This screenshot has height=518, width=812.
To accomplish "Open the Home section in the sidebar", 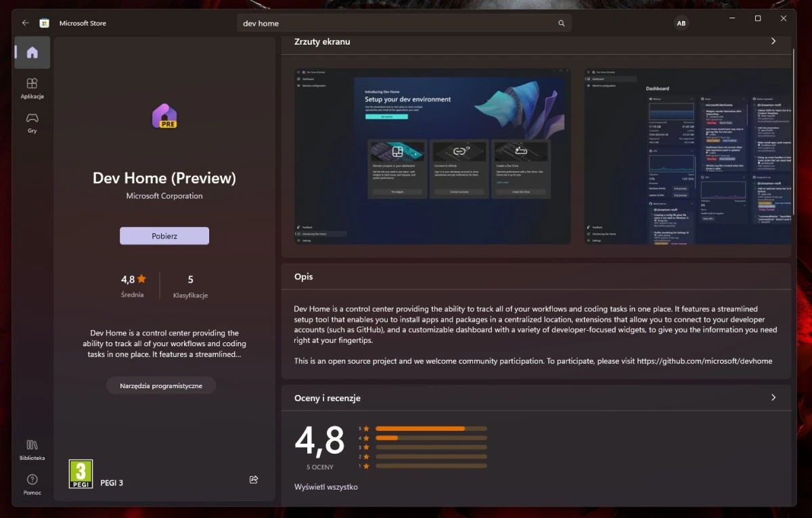I will pos(32,52).
